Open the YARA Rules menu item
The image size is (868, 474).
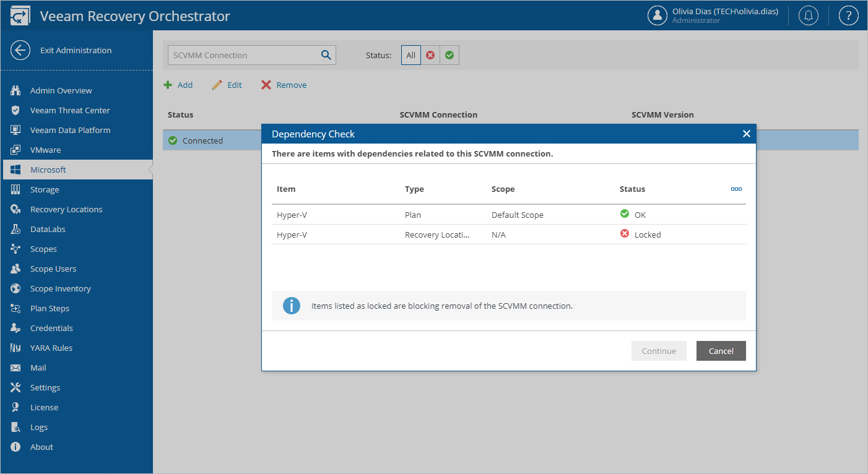[x=78, y=348]
